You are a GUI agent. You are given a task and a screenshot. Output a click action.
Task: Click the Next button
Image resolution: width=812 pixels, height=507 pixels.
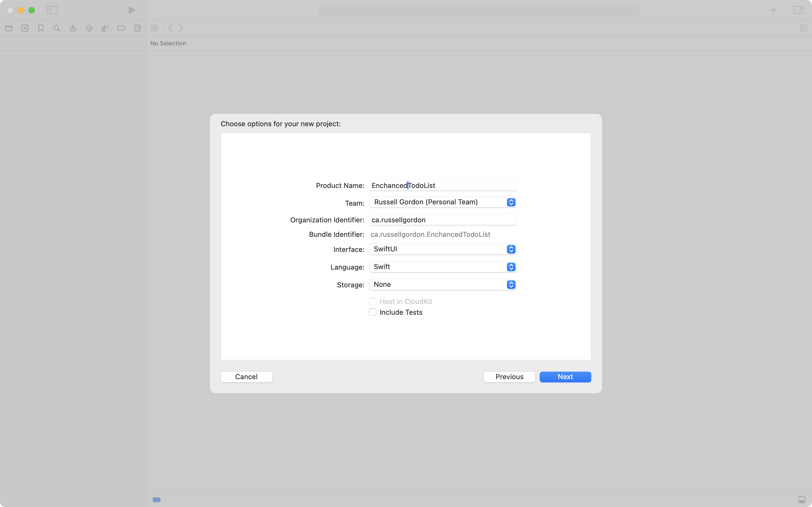pos(565,376)
